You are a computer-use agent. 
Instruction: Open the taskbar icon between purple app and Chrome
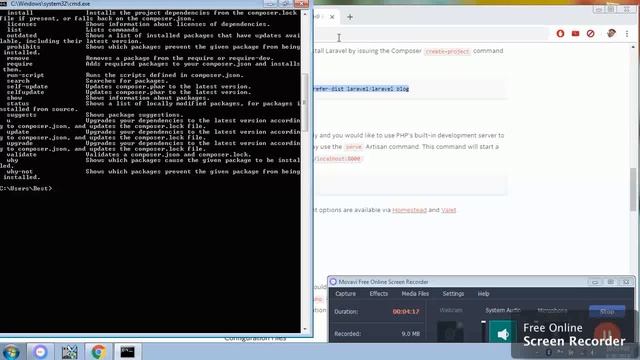click(69, 351)
